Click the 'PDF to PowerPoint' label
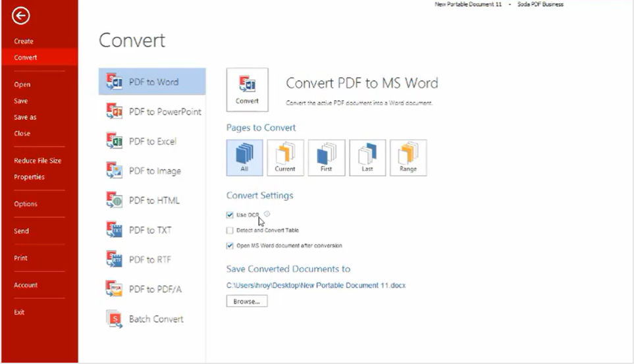634x364 pixels. (165, 112)
